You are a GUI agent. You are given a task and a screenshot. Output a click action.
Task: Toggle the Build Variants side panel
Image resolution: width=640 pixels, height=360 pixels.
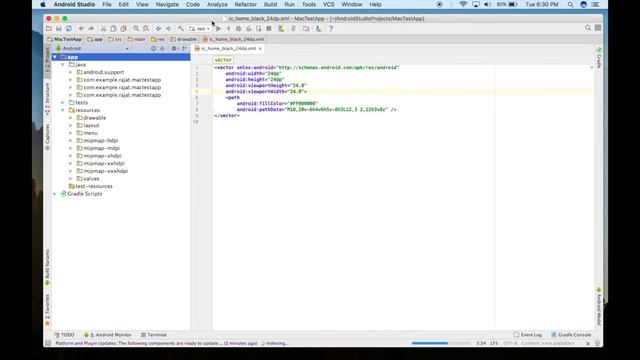47,267
